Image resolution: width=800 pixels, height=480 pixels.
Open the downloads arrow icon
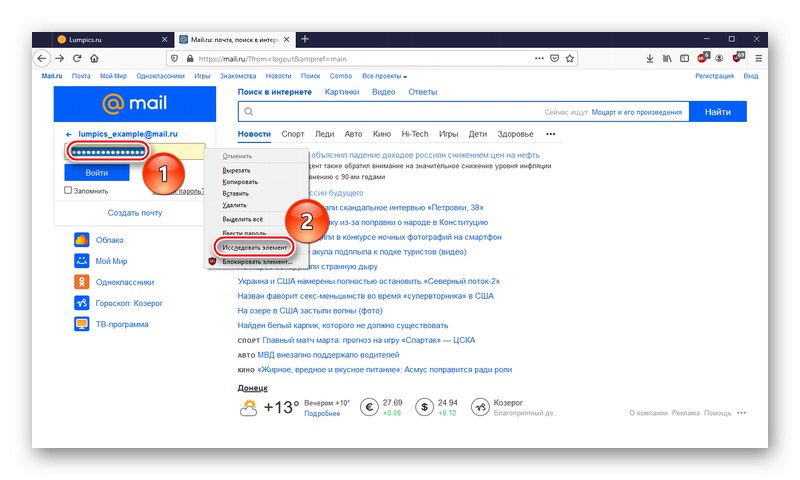click(649, 59)
